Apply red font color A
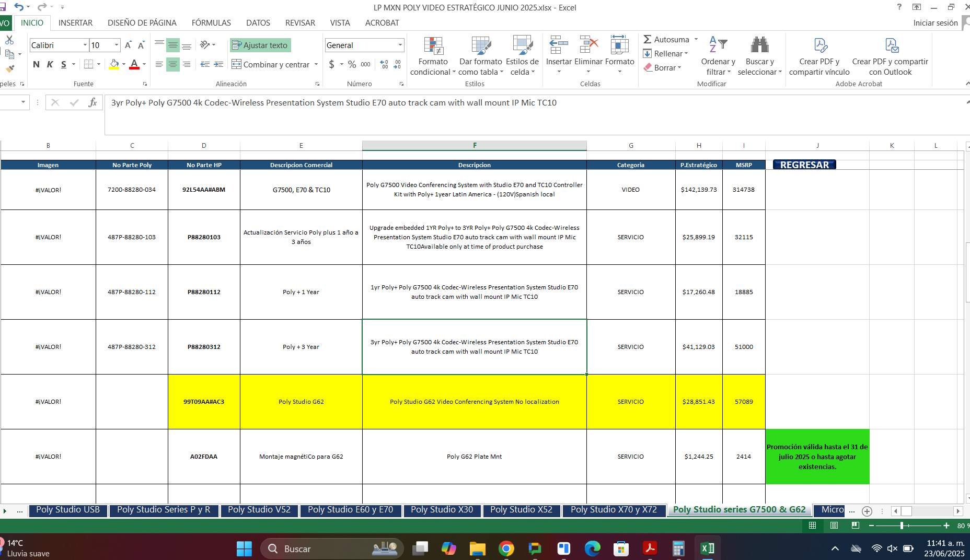This screenshot has height=560, width=970. tap(134, 64)
